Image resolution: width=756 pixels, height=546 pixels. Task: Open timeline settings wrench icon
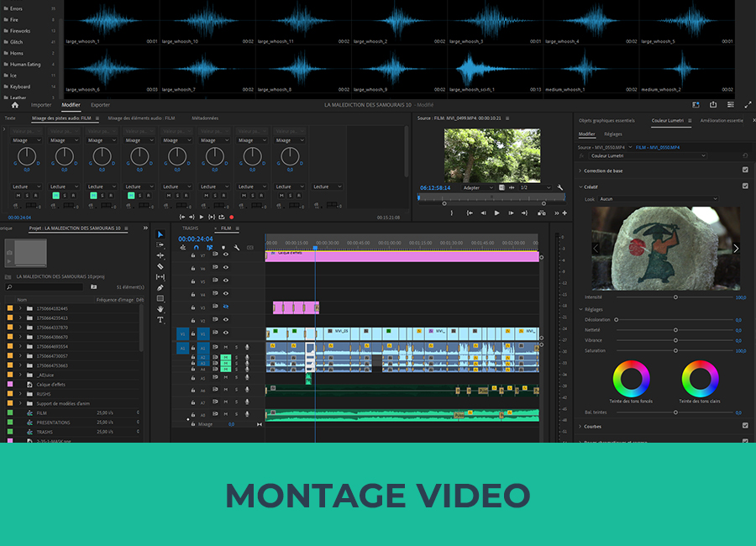[x=237, y=248]
